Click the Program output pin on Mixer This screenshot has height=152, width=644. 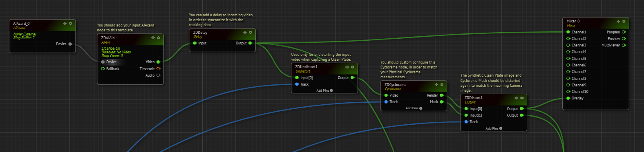coord(624,32)
